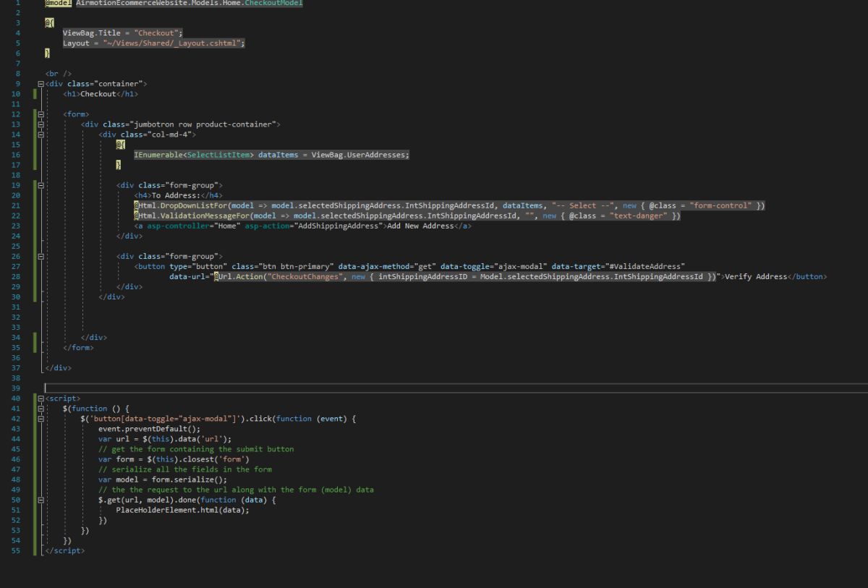868x588 pixels.
Task: Collapse the jumbotron div fold on line 13
Action: [41, 124]
